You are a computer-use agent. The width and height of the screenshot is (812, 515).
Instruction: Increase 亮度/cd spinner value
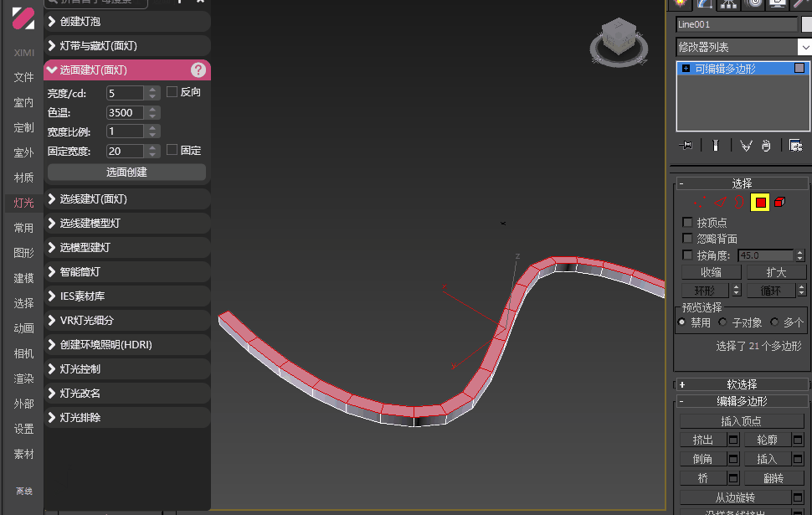[152, 90]
